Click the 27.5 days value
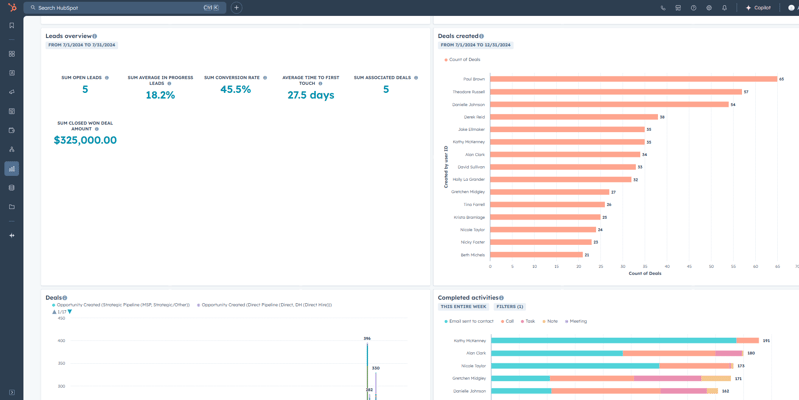 pyautogui.click(x=311, y=95)
